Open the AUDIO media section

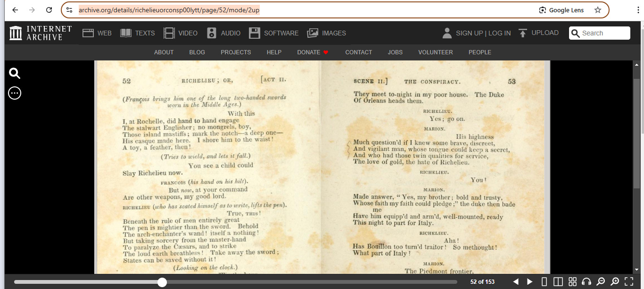tap(223, 33)
